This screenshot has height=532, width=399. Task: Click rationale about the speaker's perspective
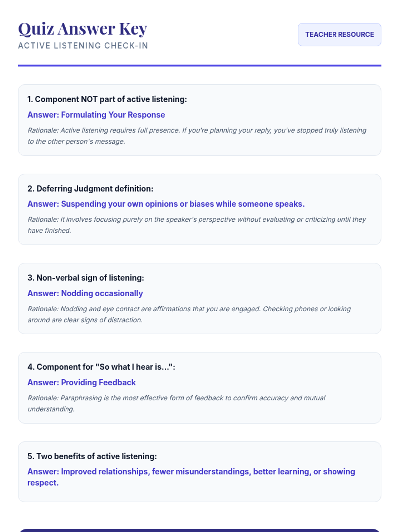pos(197,225)
